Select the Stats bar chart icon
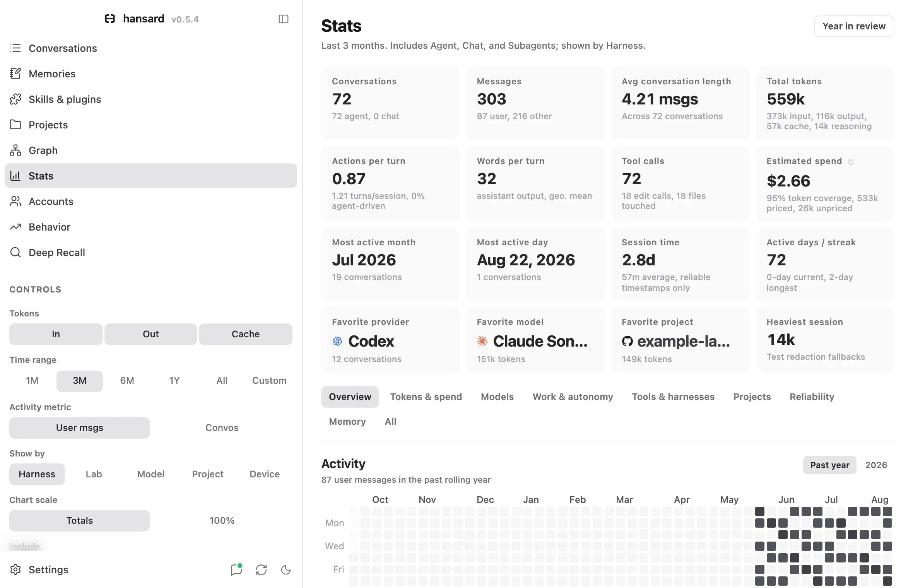The height and width of the screenshot is (588, 913). (x=15, y=176)
